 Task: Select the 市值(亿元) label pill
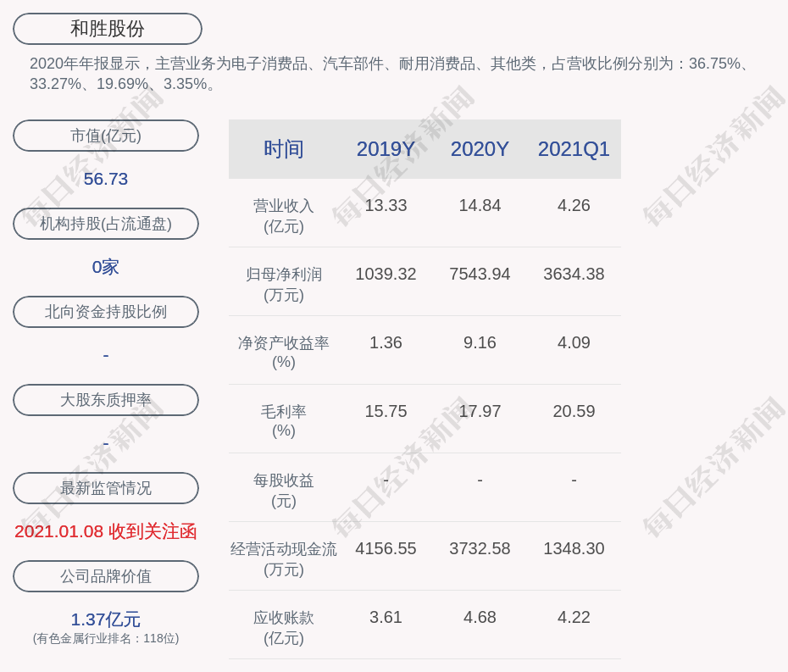tap(106, 136)
